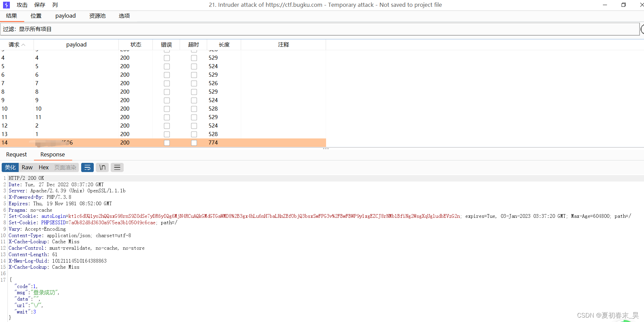Open the 保存 menu
The image size is (644, 322).
(40, 5)
